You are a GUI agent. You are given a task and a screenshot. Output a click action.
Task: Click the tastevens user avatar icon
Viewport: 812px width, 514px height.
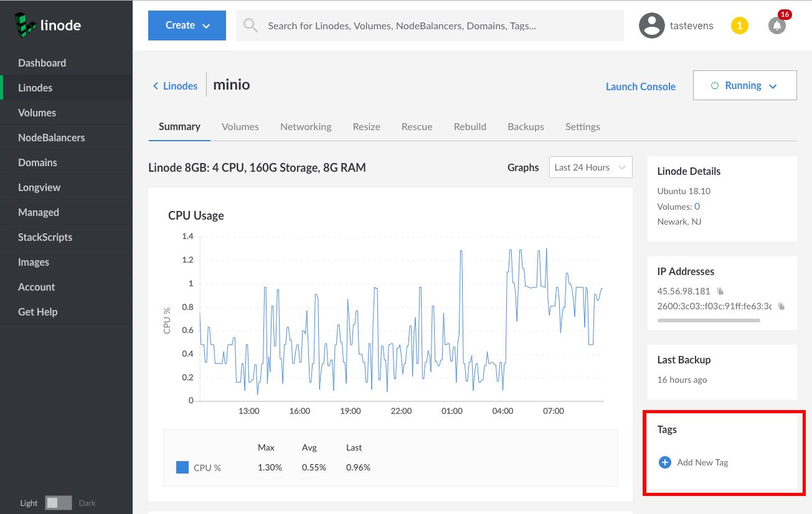(x=651, y=26)
